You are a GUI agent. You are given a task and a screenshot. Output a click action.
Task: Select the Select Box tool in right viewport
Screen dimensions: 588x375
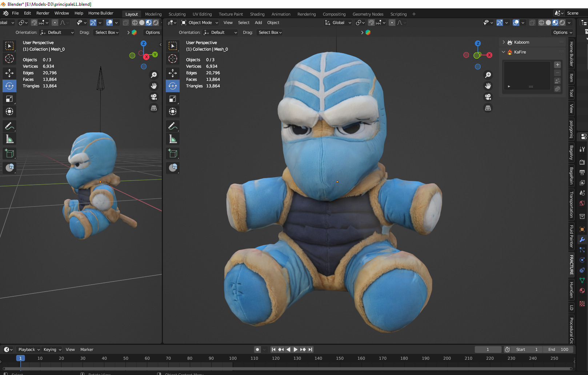(x=173, y=46)
